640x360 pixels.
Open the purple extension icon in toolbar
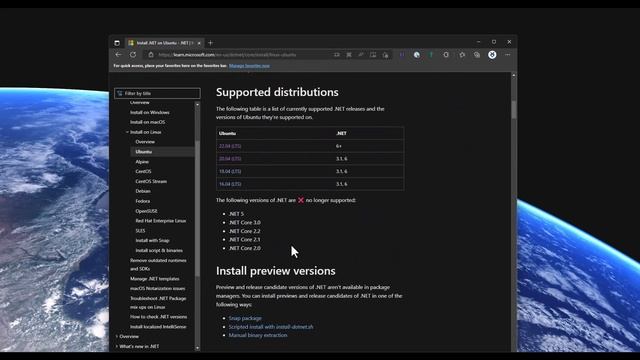[x=402, y=55]
